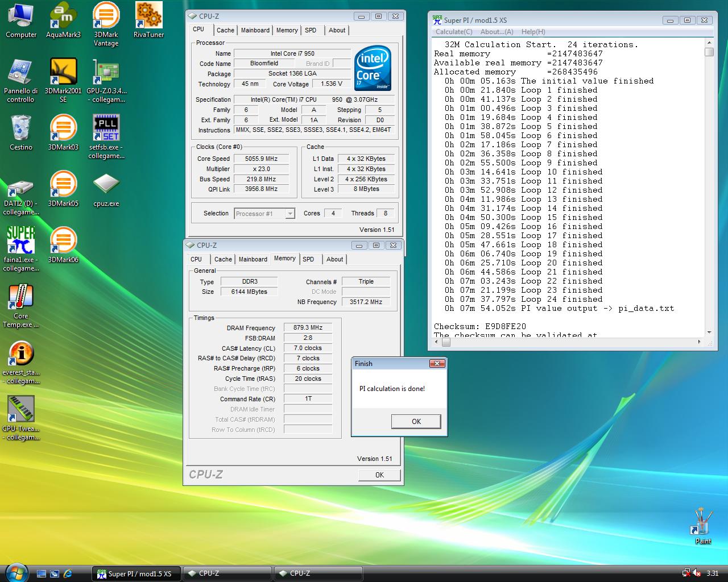The image size is (728, 582).
Task: Launch CPU-Tweaker desktop shortcut
Action: 21,418
